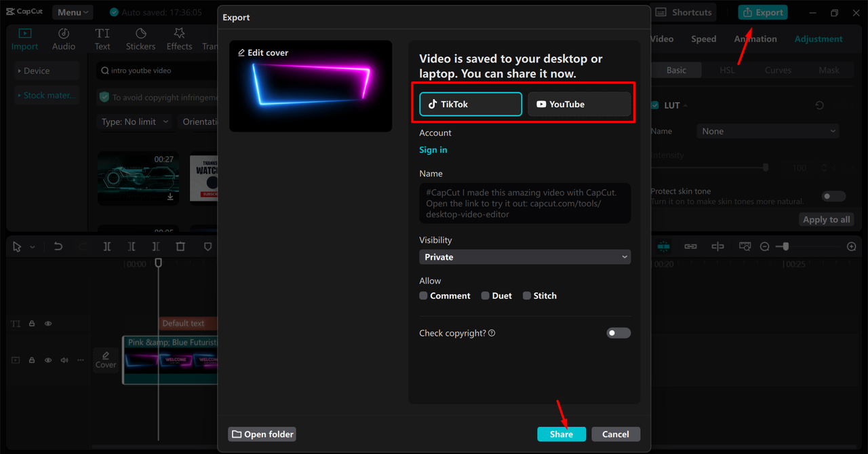Click the Open folder button
The width and height of the screenshot is (868, 454).
262,434
